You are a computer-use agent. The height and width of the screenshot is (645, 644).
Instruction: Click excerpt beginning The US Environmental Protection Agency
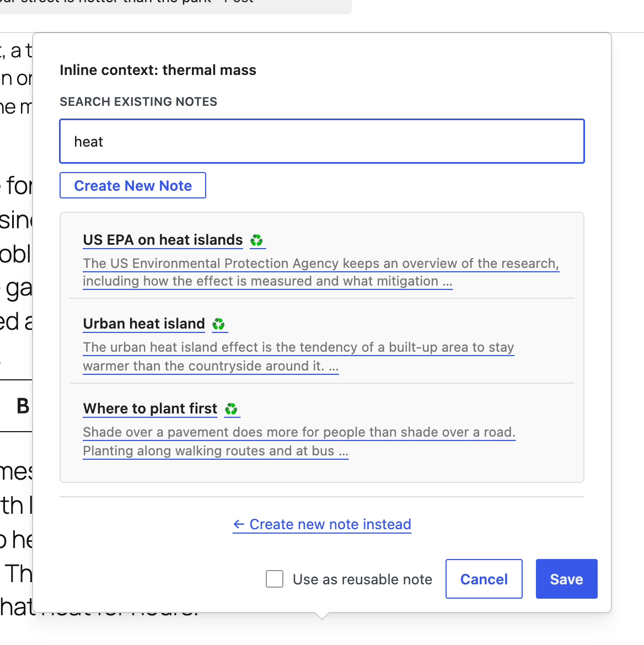[321, 272]
